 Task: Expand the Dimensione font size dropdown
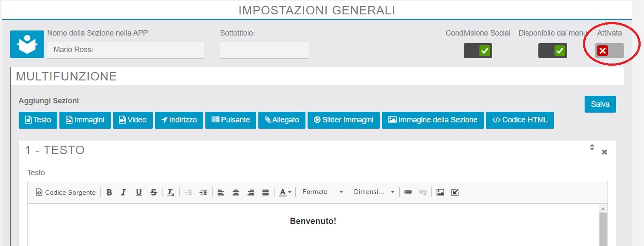click(x=374, y=192)
